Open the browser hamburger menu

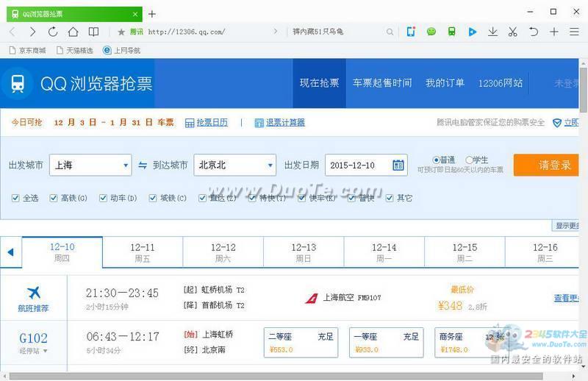(574, 32)
